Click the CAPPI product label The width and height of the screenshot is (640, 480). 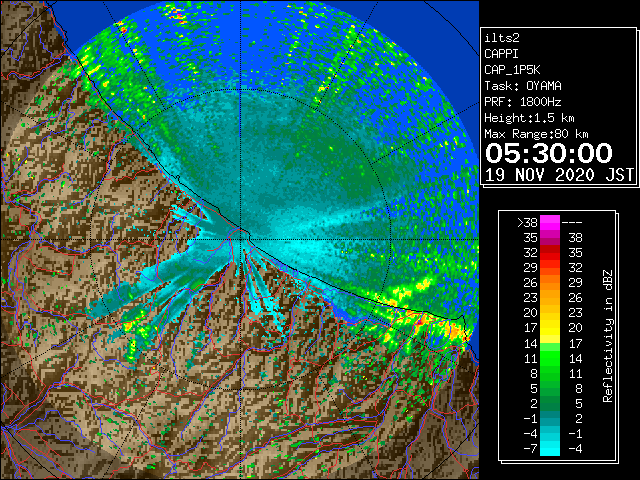pyautogui.click(x=501, y=54)
